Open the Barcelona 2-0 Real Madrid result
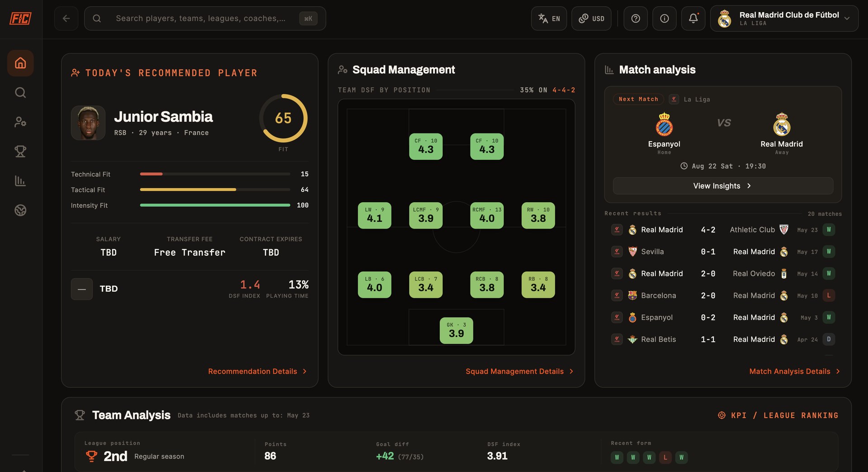Screen dimensions: 868x472 pyautogui.click(x=723, y=296)
